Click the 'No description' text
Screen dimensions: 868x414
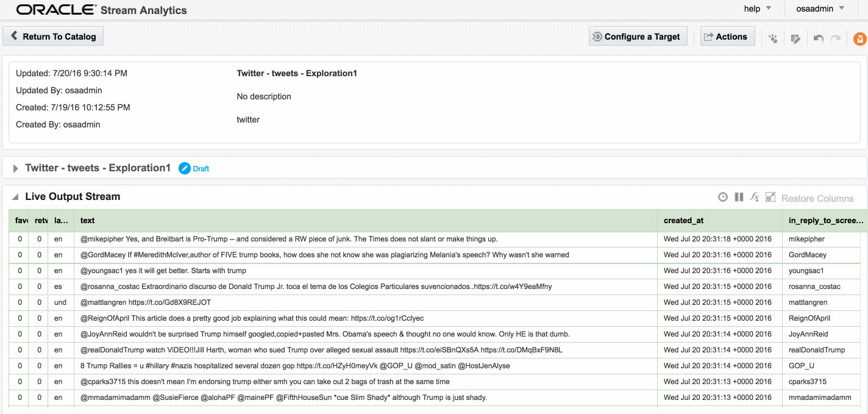264,96
